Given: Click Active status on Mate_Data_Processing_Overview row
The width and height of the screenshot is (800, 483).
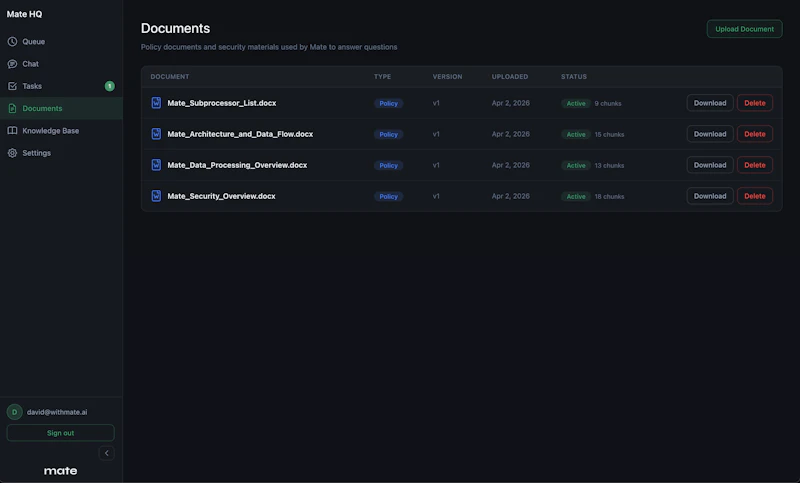Looking at the screenshot, I should [576, 165].
